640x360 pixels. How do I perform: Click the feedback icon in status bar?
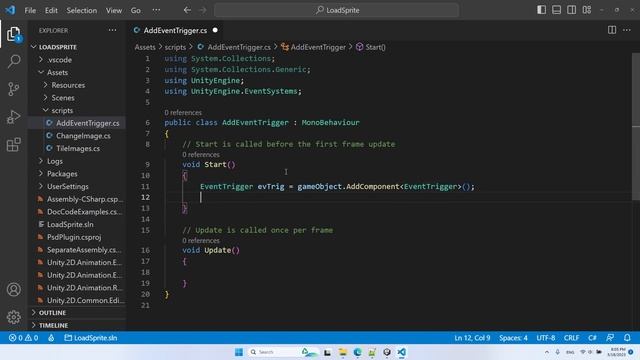click(x=610, y=338)
